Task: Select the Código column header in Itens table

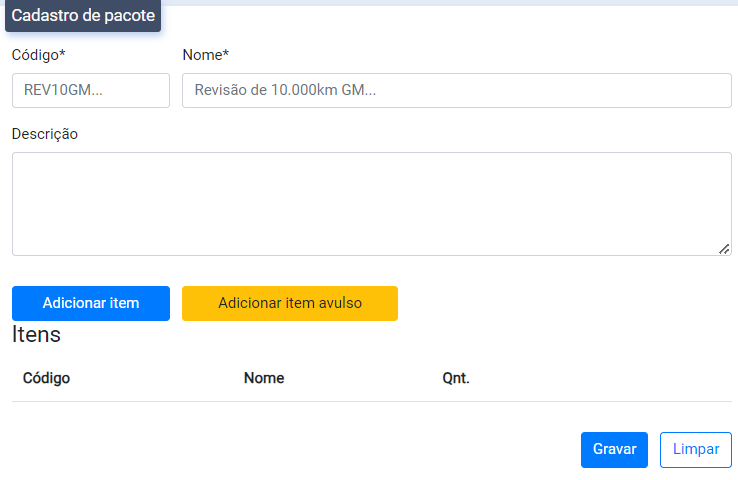Action: [46, 378]
